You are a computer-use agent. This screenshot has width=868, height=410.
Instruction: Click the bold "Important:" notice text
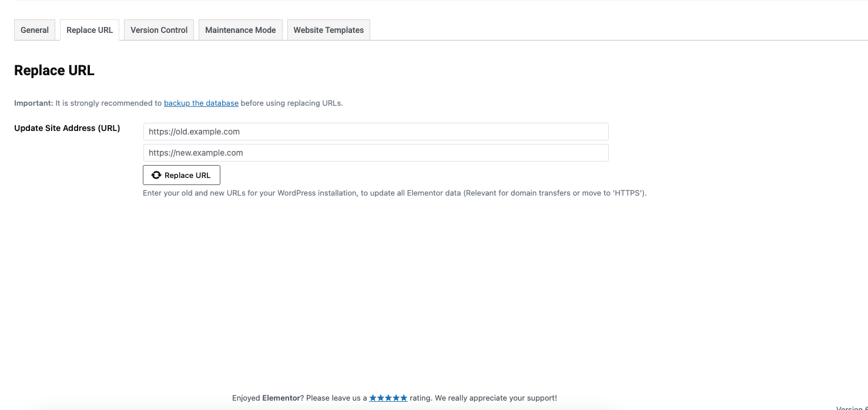(x=33, y=103)
